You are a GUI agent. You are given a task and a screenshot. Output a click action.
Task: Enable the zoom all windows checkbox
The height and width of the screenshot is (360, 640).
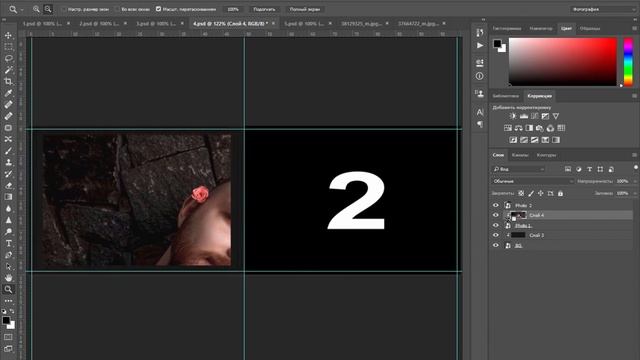click(118, 9)
